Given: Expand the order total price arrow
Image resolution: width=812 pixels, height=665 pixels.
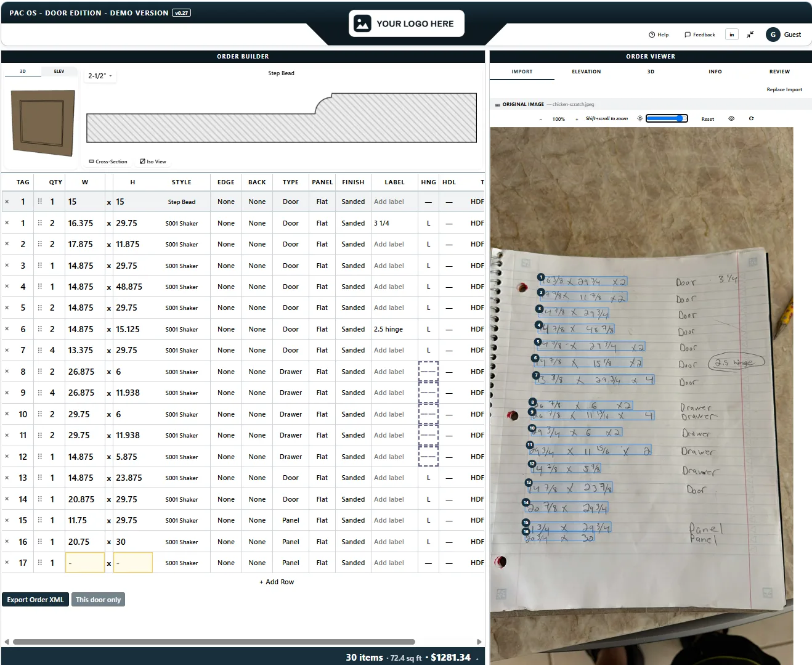Looking at the screenshot, I should [477, 658].
